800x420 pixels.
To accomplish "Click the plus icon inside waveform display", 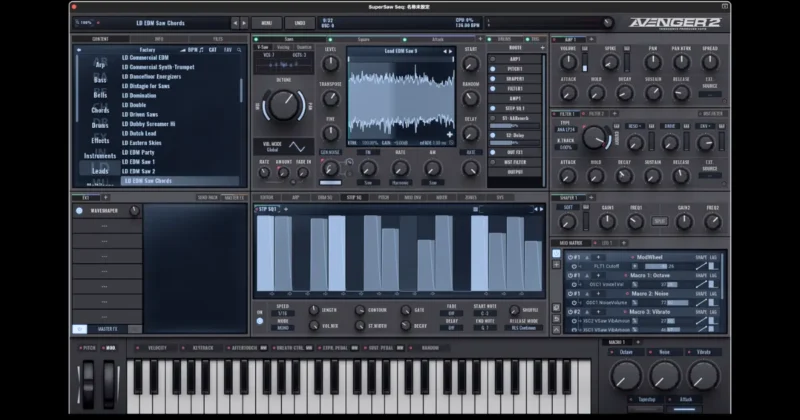I will (449, 135).
